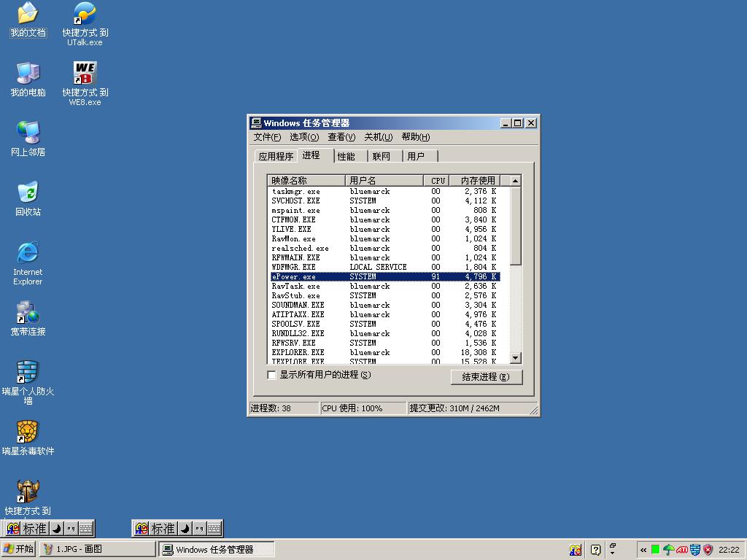Select the mspaint.exe process row
This screenshot has width=747, height=560.
click(x=385, y=211)
